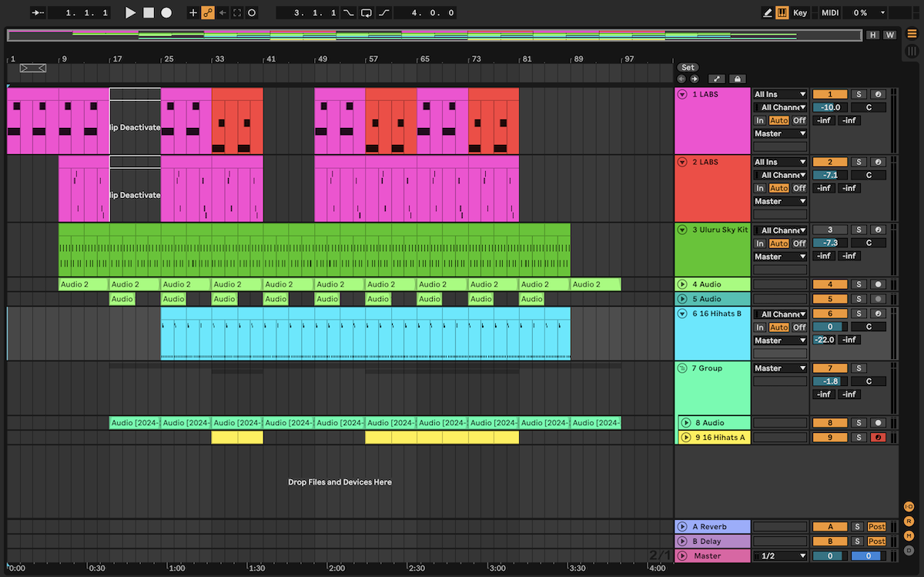Toggle the track 1 activator button
This screenshot has width=924, height=577.
[x=829, y=95]
